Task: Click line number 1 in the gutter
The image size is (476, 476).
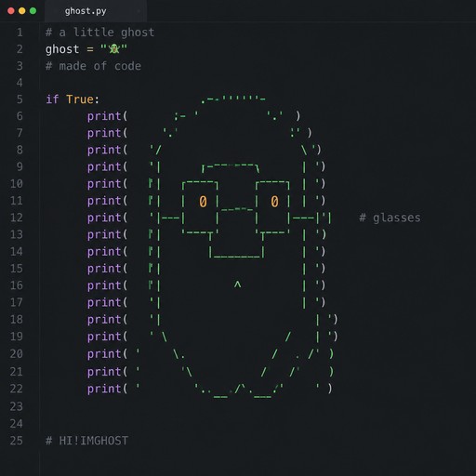Action: tap(20, 33)
